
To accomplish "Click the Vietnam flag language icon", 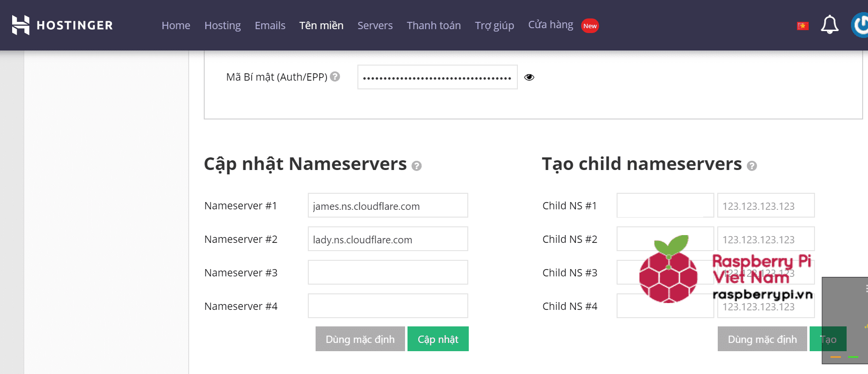I will 802,26.
